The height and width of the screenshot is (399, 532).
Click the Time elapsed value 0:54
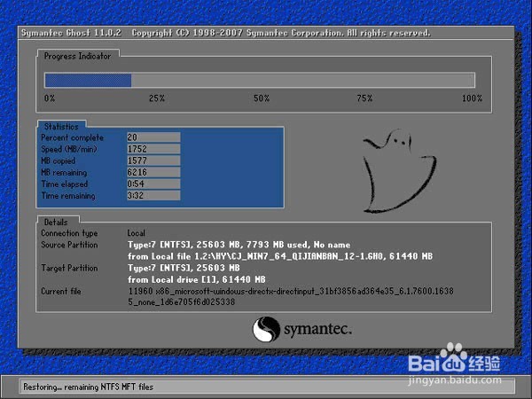point(153,184)
